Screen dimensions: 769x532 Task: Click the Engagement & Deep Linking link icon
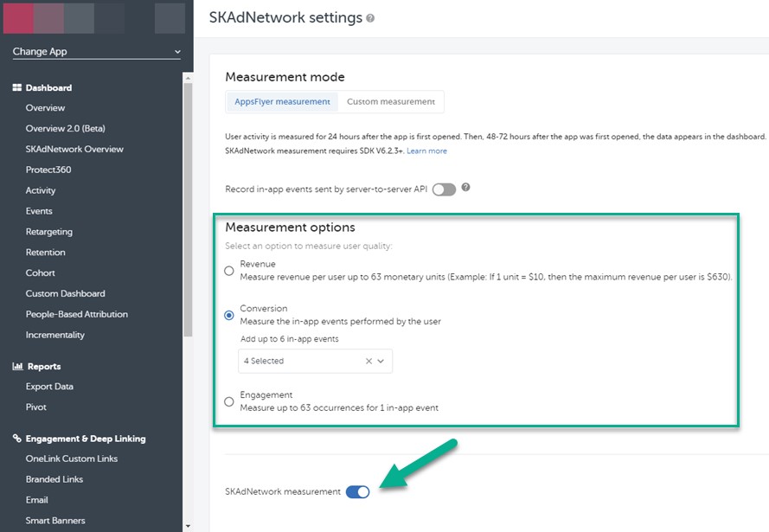pos(16,439)
